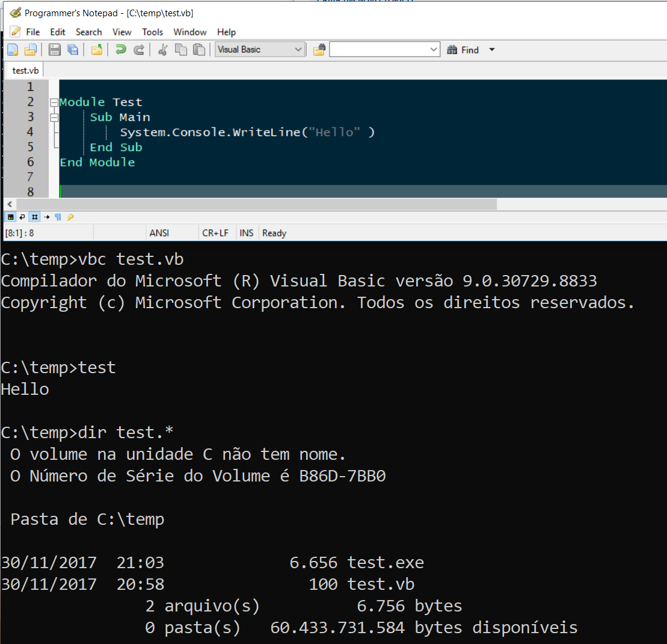Screen dimensions: 667x644
Task: Toggle line numbers with the hash icon
Action: click(x=34, y=217)
